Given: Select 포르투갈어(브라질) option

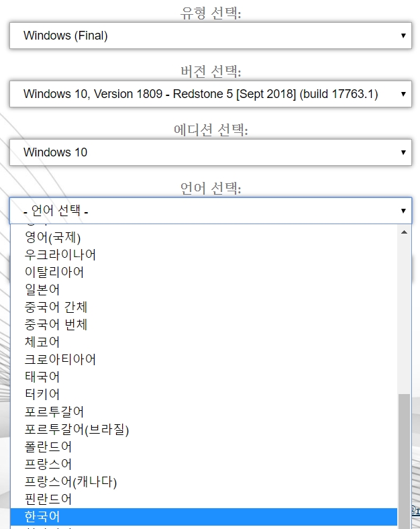Looking at the screenshot, I should click(203, 430).
